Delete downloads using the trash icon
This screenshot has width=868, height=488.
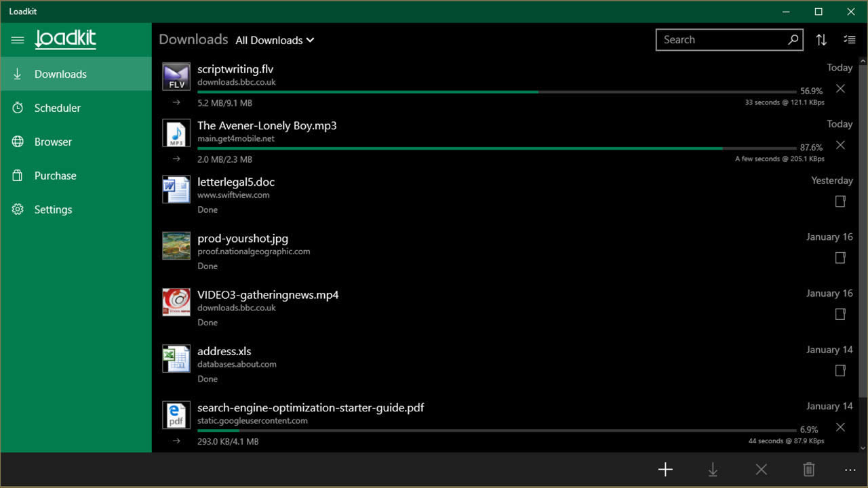pyautogui.click(x=808, y=469)
